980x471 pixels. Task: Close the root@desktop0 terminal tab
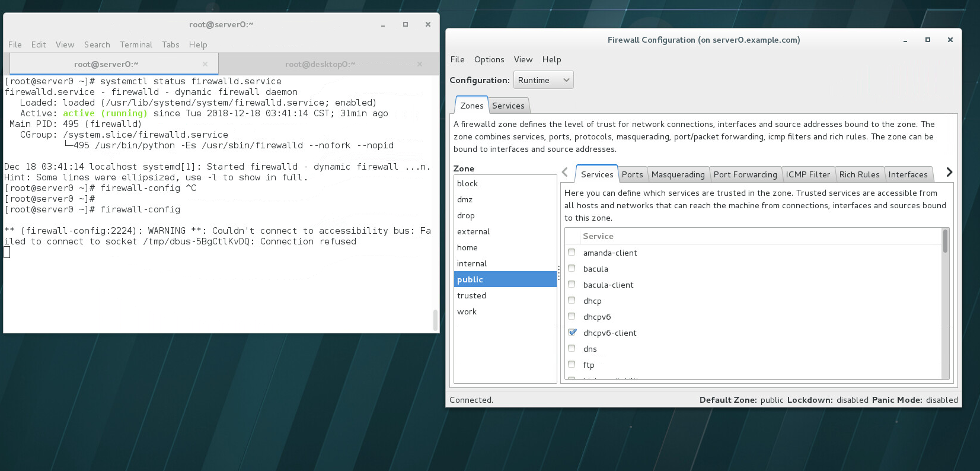click(x=420, y=64)
